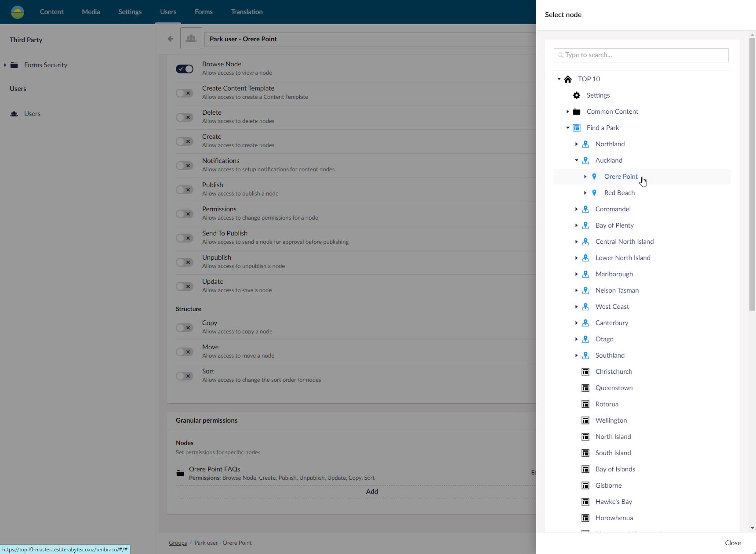Click the map pin icon beside Auckland
756x554 pixels.
tap(585, 160)
